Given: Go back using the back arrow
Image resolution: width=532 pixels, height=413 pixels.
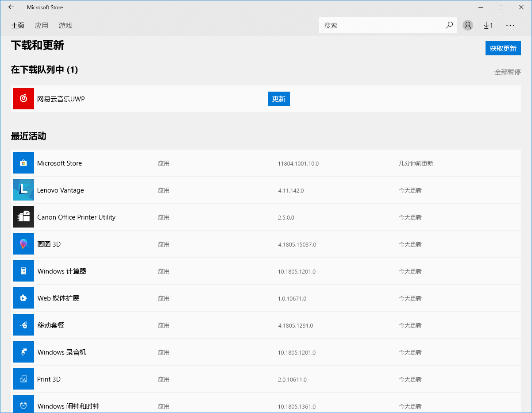Looking at the screenshot, I should (x=11, y=7).
